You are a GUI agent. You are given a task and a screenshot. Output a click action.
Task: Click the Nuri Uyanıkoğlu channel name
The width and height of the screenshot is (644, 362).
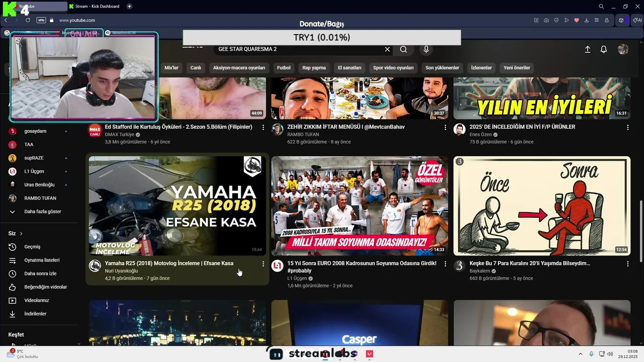tap(121, 271)
